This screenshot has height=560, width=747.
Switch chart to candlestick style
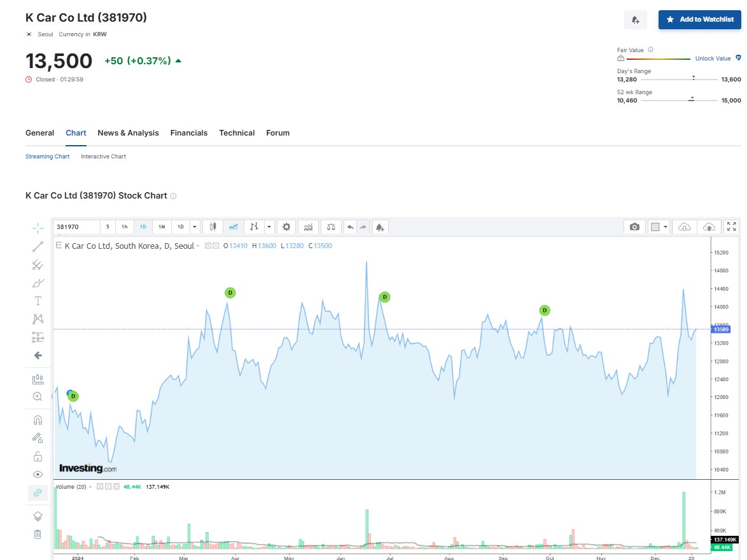click(x=213, y=227)
